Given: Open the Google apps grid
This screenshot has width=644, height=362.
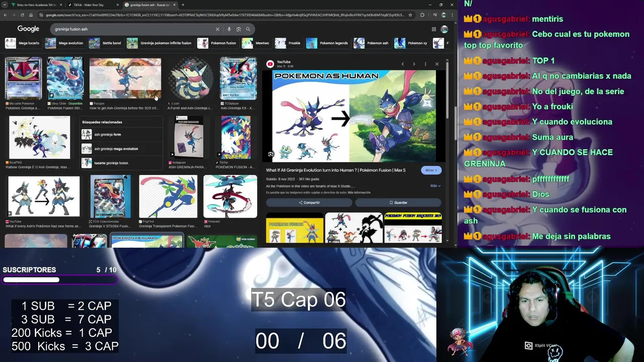Looking at the screenshot, I should (434, 29).
